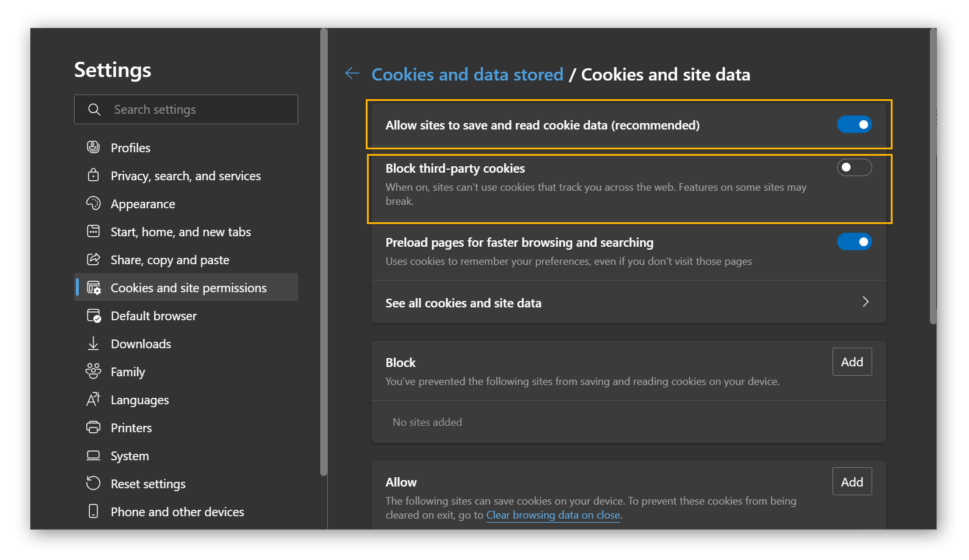Select Cookies and site permissions in sidebar
969x560 pixels.
(188, 287)
